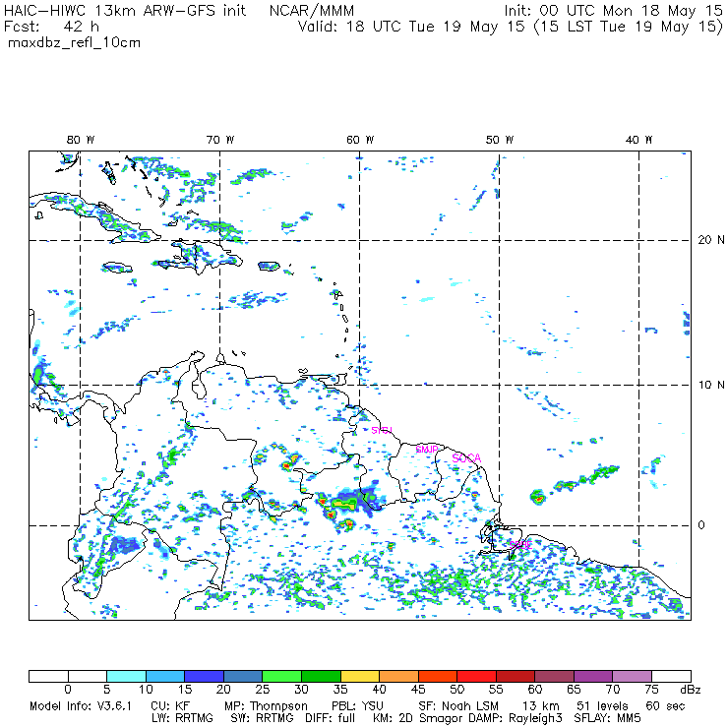
Task: Click the orange 40-45 dBZ legend swatch
Action: coord(398,676)
